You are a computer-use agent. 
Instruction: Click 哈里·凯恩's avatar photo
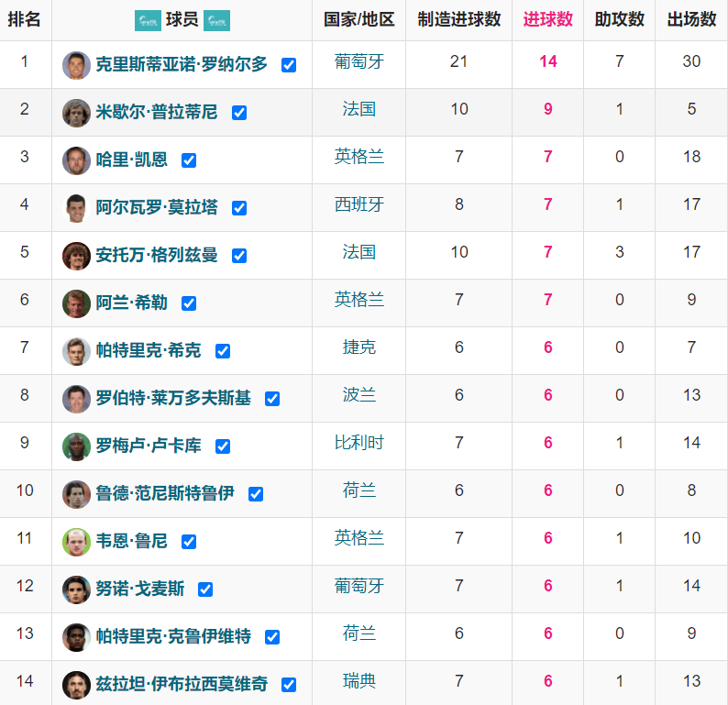pyautogui.click(x=76, y=160)
